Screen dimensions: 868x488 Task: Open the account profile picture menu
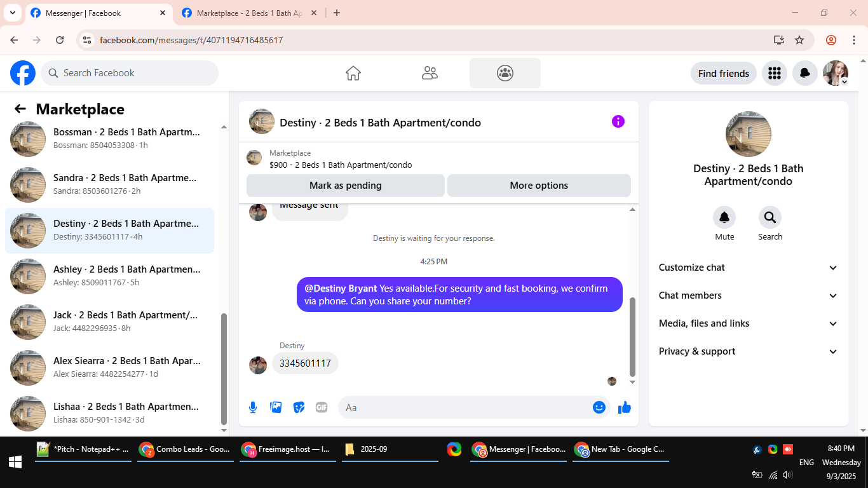pyautogui.click(x=836, y=73)
